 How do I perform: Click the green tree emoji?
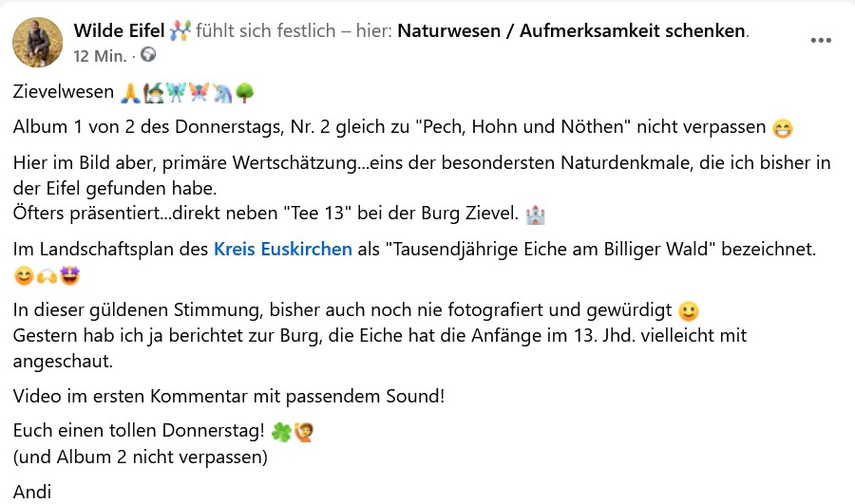(246, 93)
